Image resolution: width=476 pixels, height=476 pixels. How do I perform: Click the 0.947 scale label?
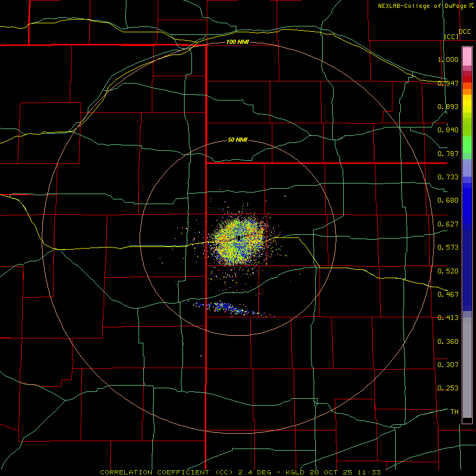click(x=448, y=83)
